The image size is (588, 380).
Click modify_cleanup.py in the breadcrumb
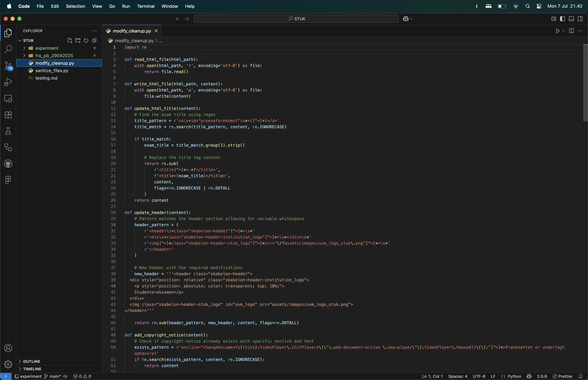134,41
